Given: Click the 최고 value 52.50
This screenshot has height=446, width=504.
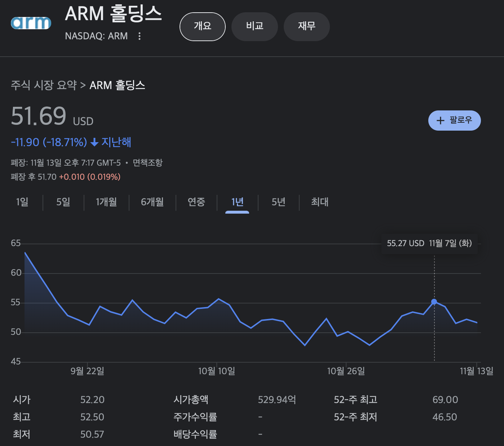Looking at the screenshot, I should click(x=92, y=417).
